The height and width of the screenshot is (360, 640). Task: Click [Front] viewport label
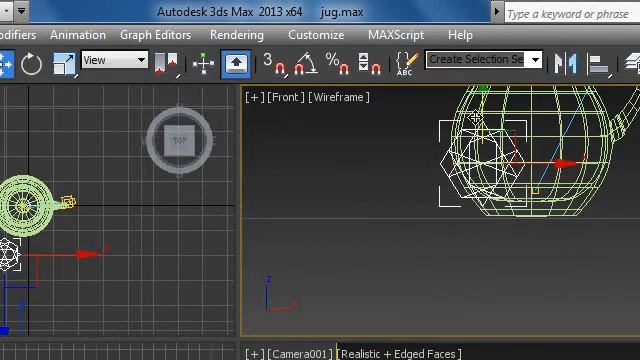point(286,97)
